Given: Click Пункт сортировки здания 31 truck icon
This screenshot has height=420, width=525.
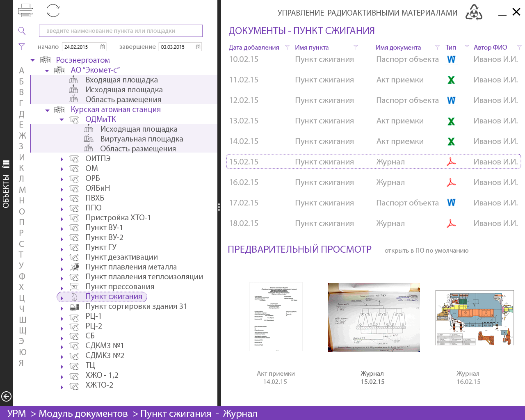Looking at the screenshot, I should pos(75,306).
